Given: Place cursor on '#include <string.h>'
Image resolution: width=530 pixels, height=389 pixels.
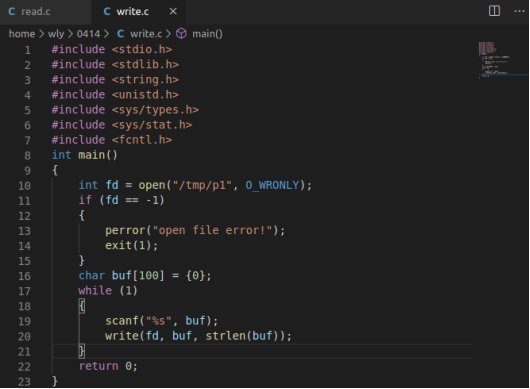Looking at the screenshot, I should pyautogui.click(x=115, y=80).
